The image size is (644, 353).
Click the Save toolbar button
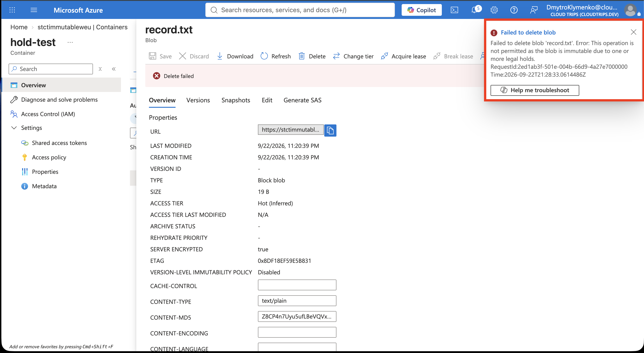tap(160, 56)
